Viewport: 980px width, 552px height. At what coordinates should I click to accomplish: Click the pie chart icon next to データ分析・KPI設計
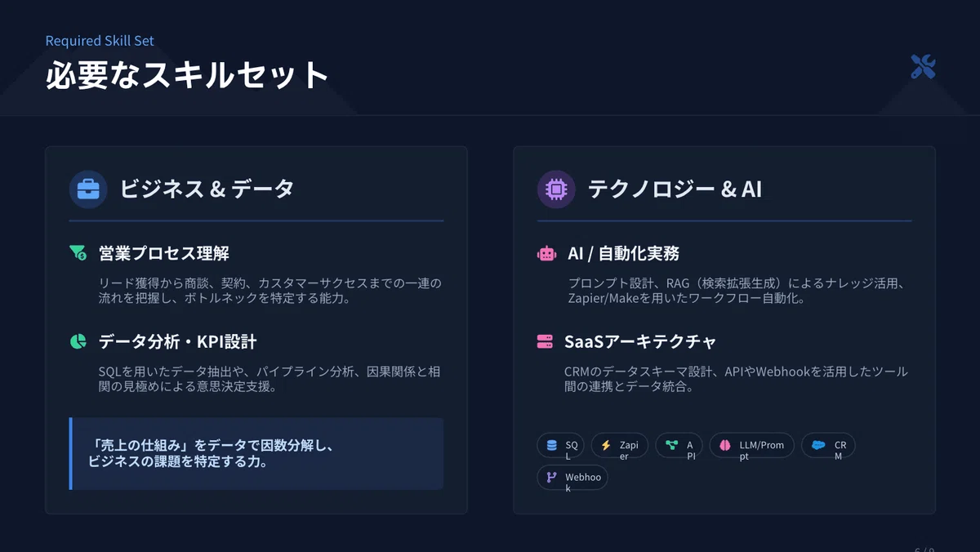coord(78,341)
